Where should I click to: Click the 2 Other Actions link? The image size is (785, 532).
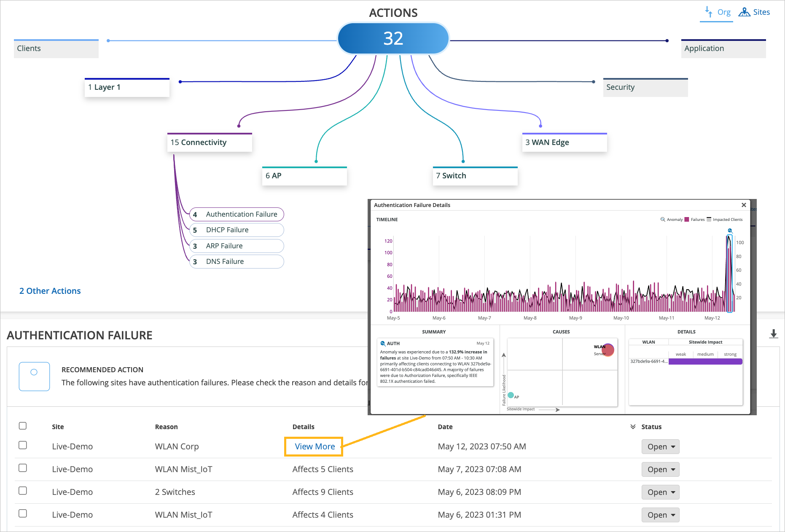[x=50, y=291]
